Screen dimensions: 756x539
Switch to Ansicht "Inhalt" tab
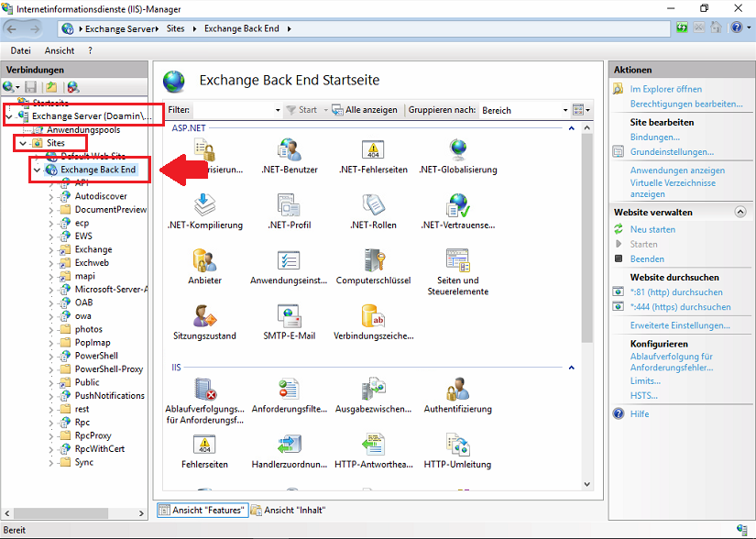(x=289, y=510)
